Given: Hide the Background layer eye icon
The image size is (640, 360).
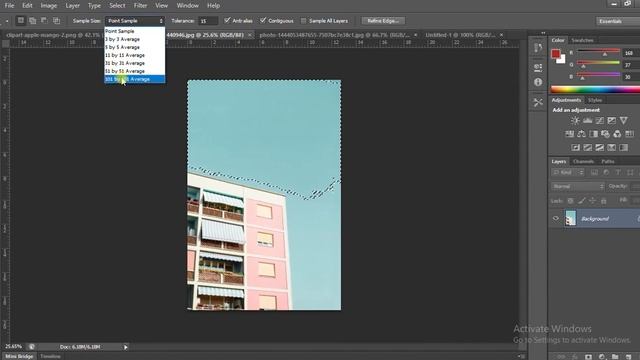Looking at the screenshot, I should [556, 218].
